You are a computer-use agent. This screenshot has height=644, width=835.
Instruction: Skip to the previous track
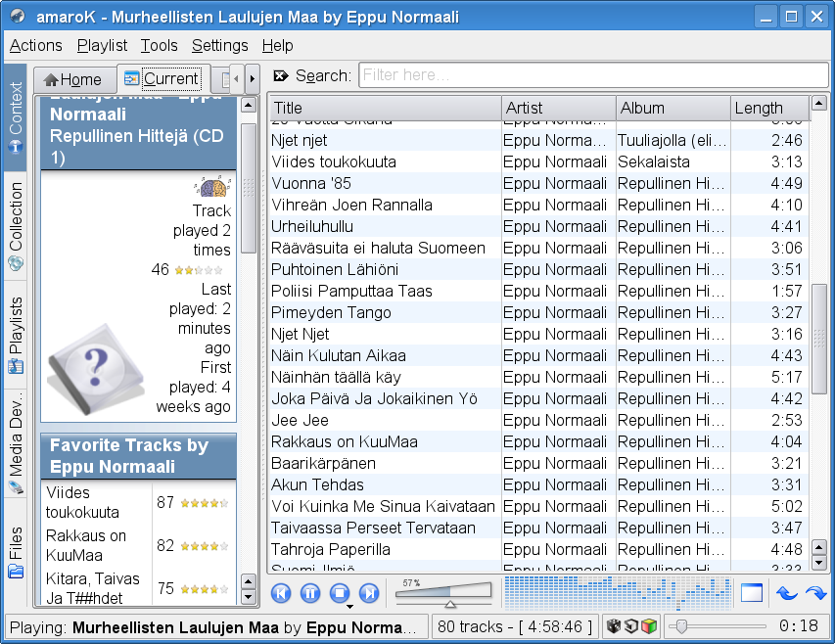click(x=281, y=593)
